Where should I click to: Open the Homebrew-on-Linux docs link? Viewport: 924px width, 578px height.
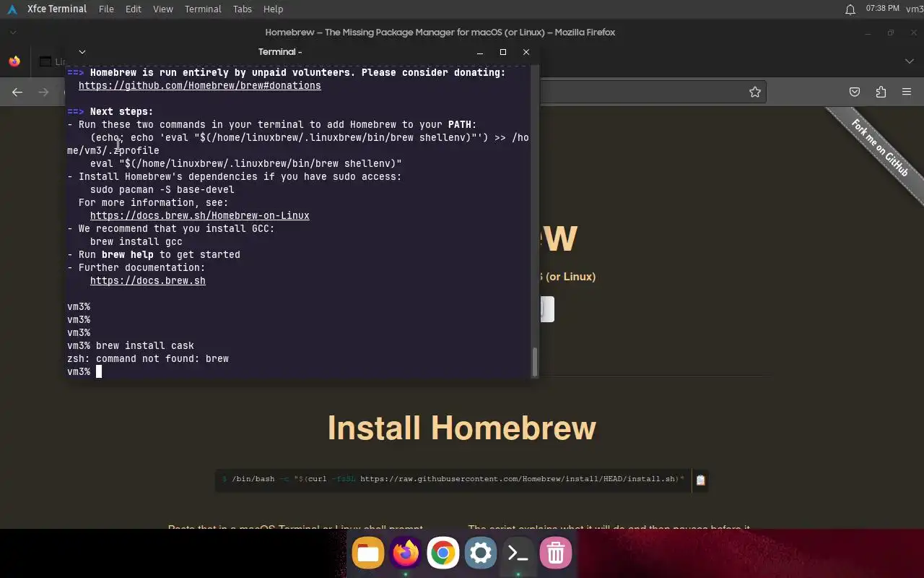click(x=200, y=215)
